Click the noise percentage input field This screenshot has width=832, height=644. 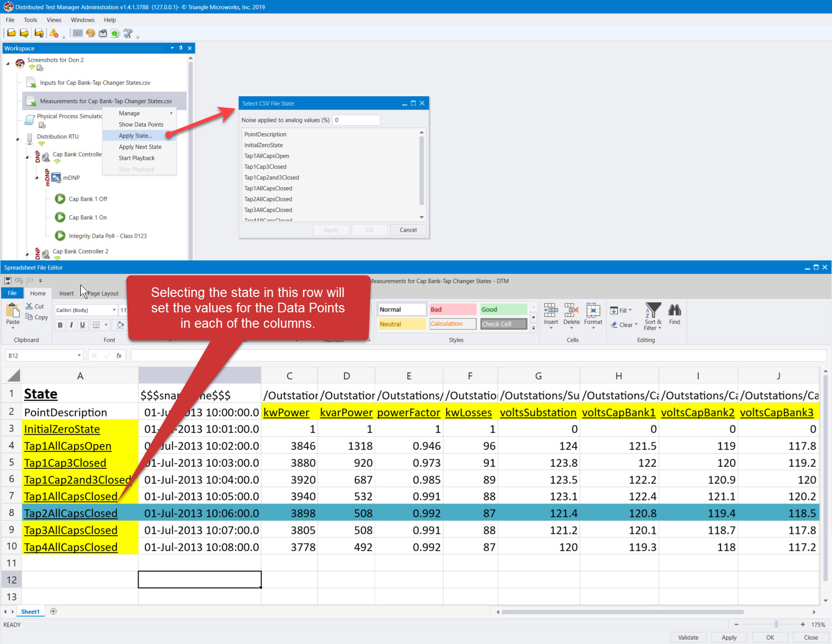(356, 120)
